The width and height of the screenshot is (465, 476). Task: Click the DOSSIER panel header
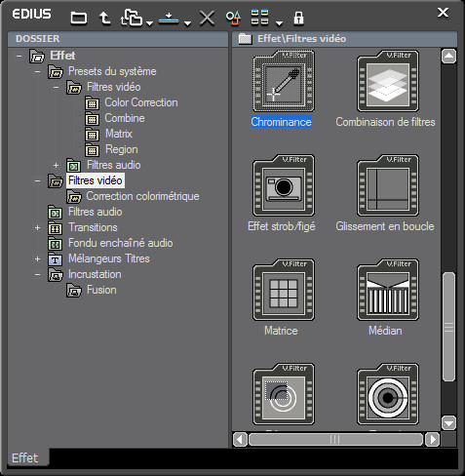pos(118,39)
